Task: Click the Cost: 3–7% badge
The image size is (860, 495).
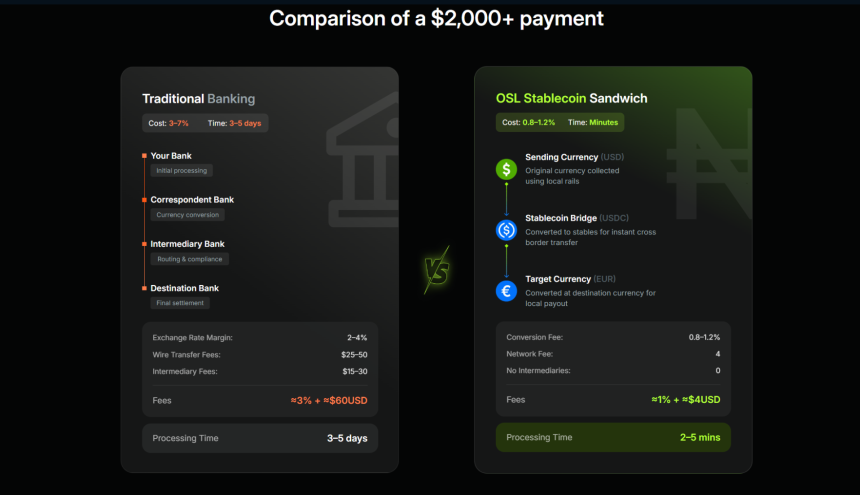Action: coord(168,123)
